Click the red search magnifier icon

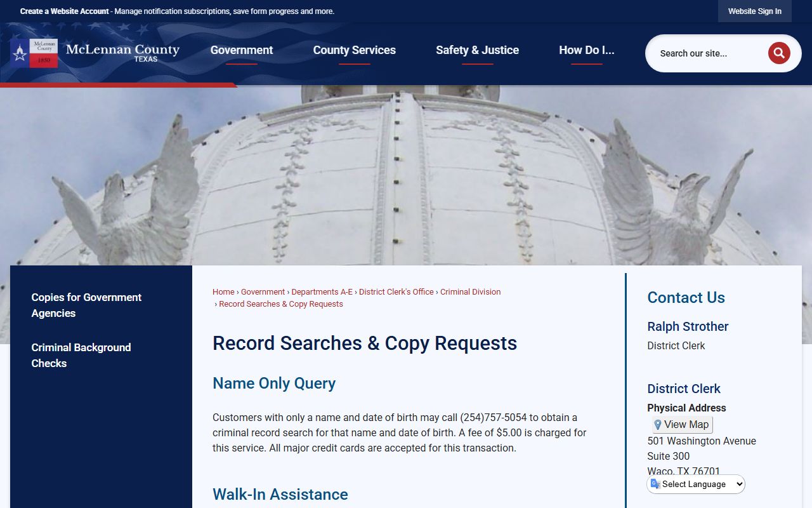(x=779, y=53)
